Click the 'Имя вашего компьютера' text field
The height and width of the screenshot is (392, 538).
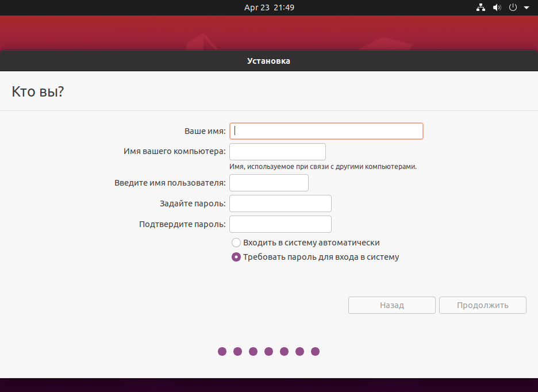tap(278, 152)
